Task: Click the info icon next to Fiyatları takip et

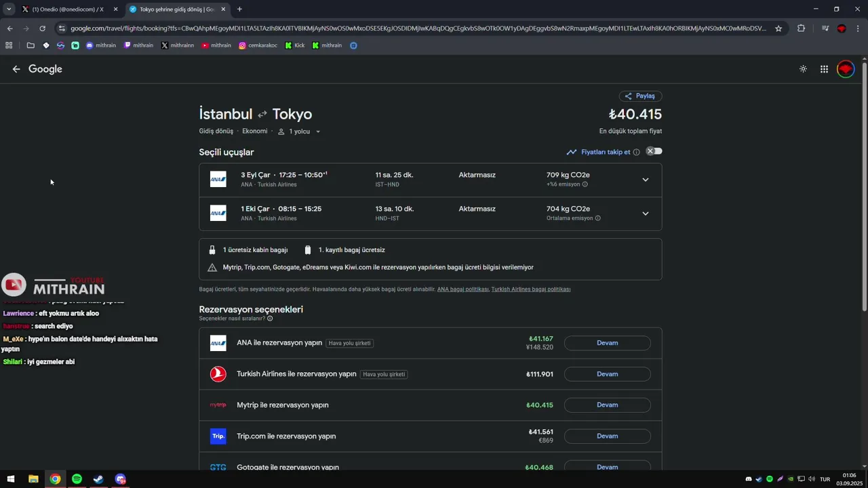Action: pyautogui.click(x=636, y=152)
